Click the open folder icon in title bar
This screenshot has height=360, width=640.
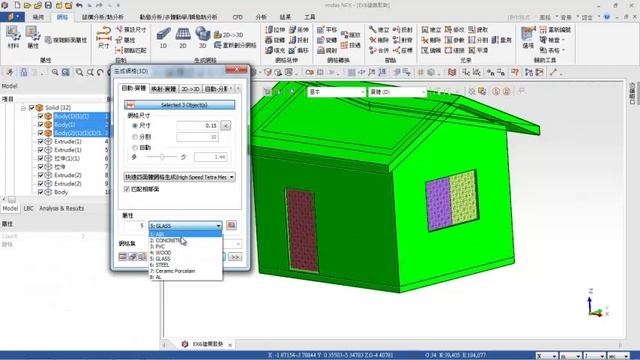tap(28, 5)
